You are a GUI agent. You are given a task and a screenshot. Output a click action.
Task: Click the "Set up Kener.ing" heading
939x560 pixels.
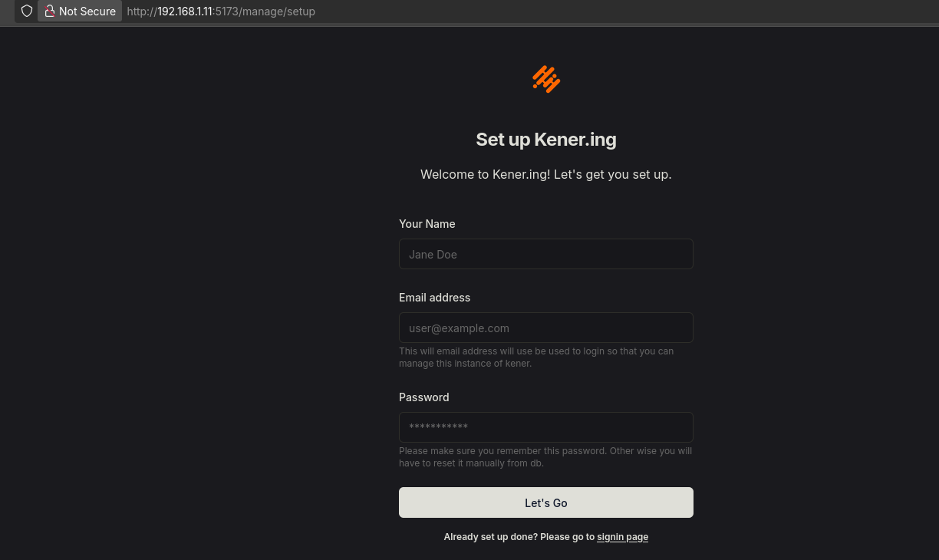(546, 140)
